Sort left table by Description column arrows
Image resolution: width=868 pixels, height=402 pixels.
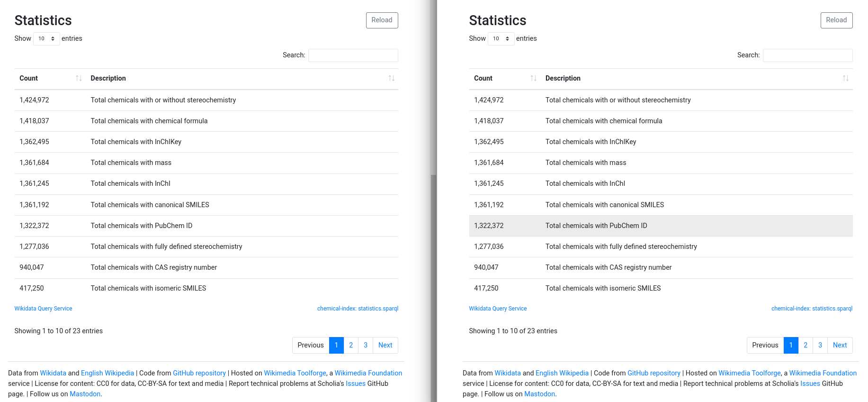tap(391, 78)
